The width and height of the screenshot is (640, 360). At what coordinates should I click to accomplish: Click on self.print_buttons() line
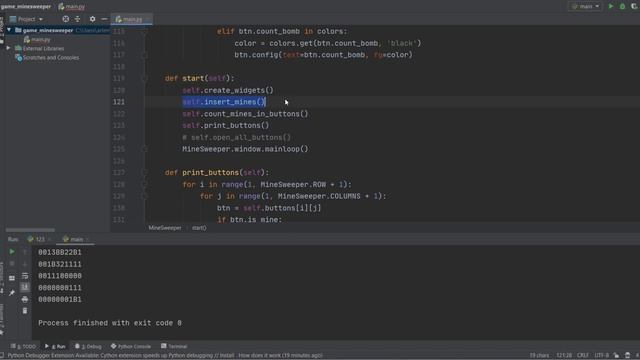pyautogui.click(x=226, y=126)
